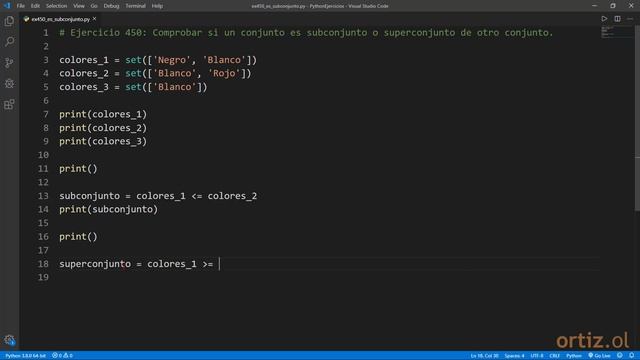This screenshot has width=640, height=360.
Task: Restore down the VS Code window
Action: point(613,6)
